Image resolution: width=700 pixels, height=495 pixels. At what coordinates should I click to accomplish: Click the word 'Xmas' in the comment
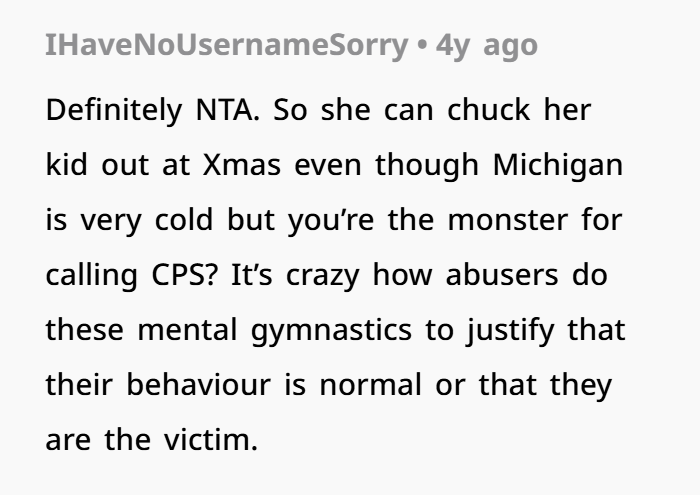[242, 165]
